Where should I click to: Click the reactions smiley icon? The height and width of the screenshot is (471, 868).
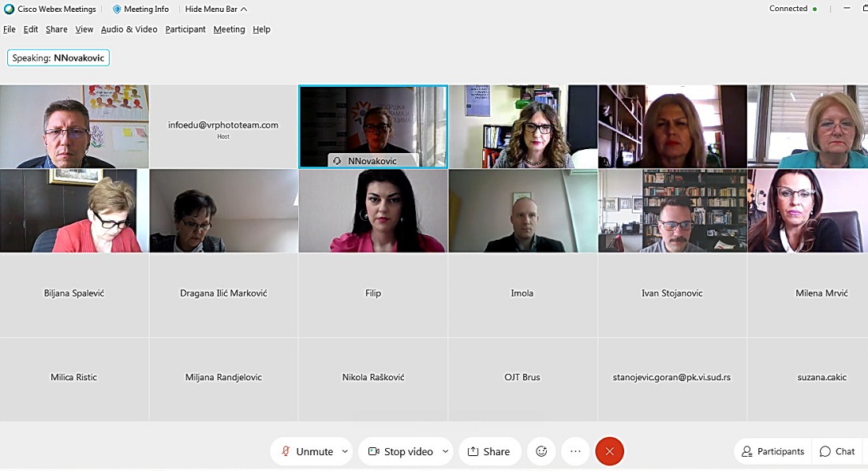pyautogui.click(x=541, y=451)
